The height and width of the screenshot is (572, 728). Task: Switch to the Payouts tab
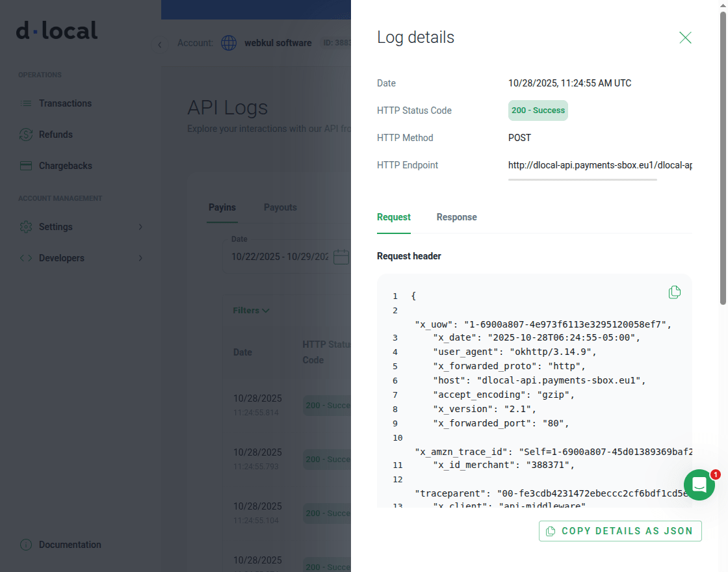(280, 207)
